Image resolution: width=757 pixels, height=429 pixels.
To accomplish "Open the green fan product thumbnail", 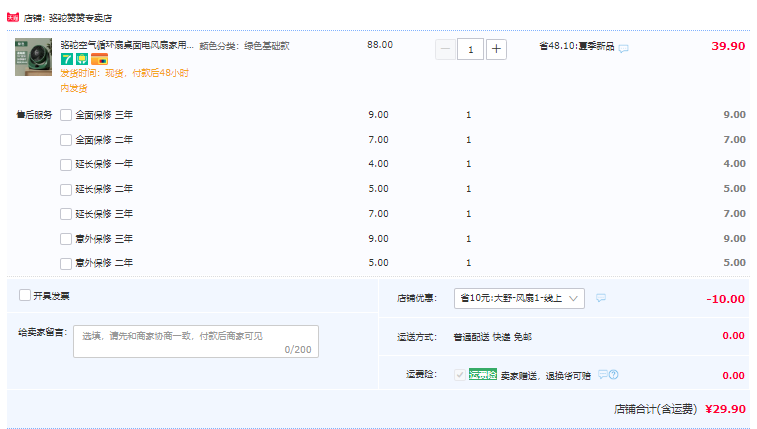I will point(33,57).
